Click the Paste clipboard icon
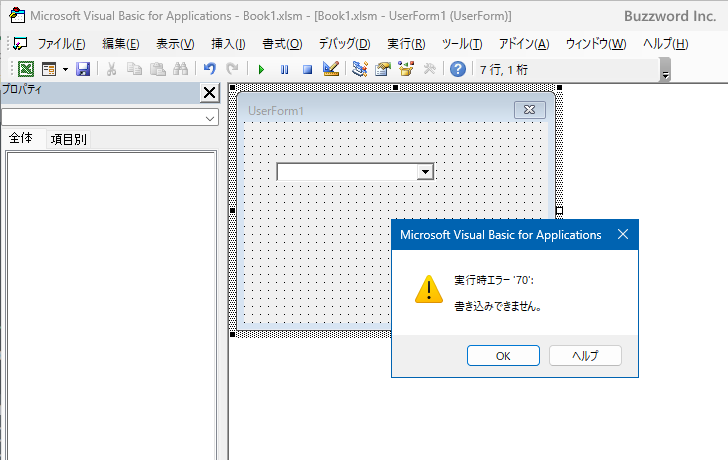The height and width of the screenshot is (460, 728). [158, 69]
